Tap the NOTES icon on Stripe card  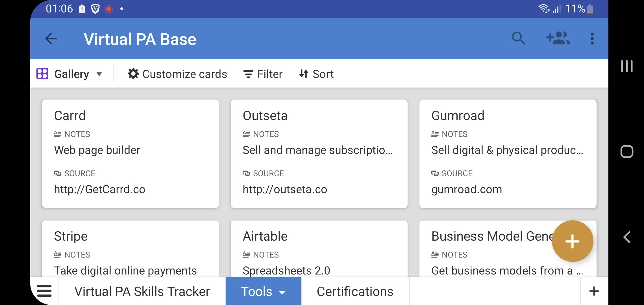[58, 254]
